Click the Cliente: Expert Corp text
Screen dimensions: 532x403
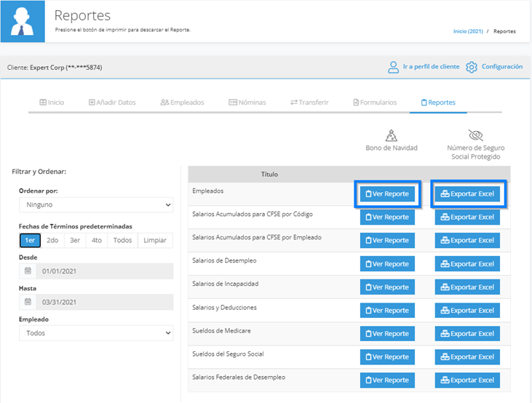click(55, 68)
